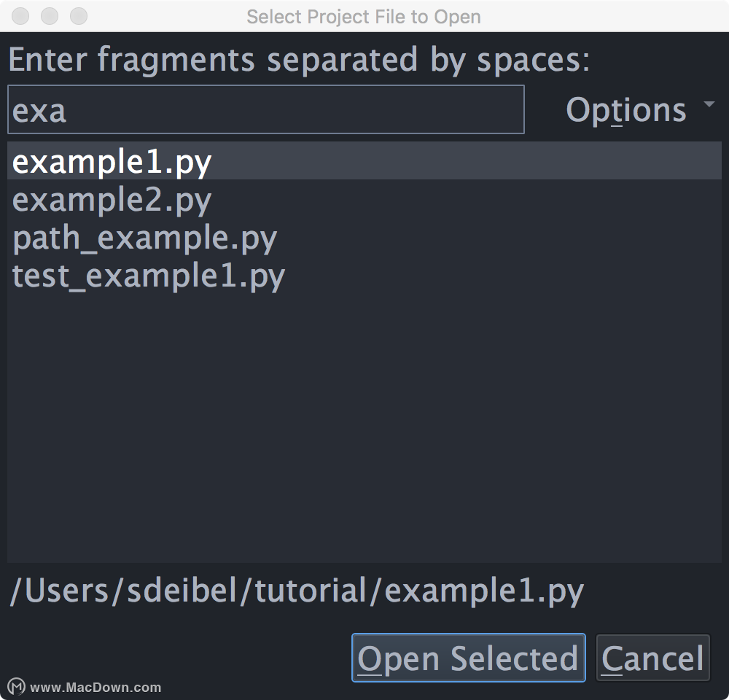The image size is (729, 700).
Task: Click the www.MacDown.com watermark text
Action: click(x=95, y=688)
